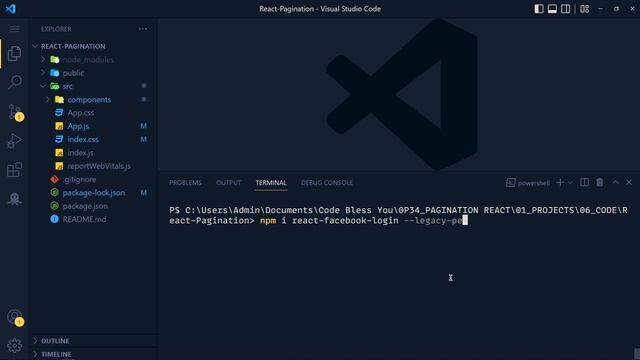The width and height of the screenshot is (640, 360).
Task: Open Customize Layout options
Action: click(584, 9)
